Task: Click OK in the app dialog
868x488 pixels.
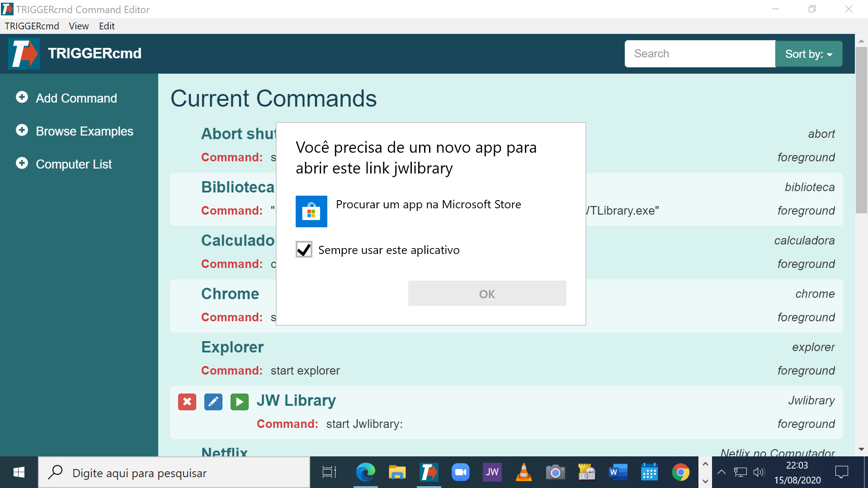Action: [487, 294]
